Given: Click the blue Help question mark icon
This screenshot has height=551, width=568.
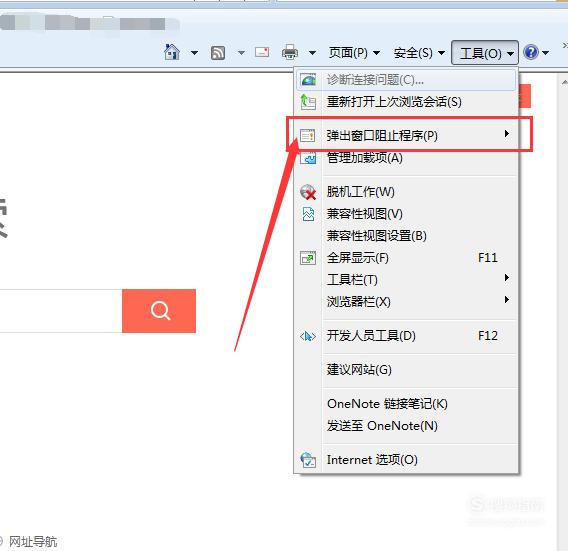Looking at the screenshot, I should [x=531, y=53].
